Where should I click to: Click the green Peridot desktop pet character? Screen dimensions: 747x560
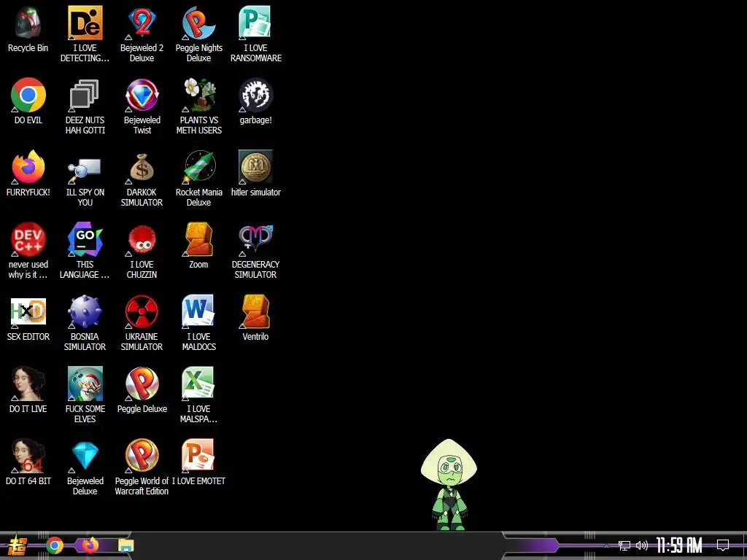point(449,484)
